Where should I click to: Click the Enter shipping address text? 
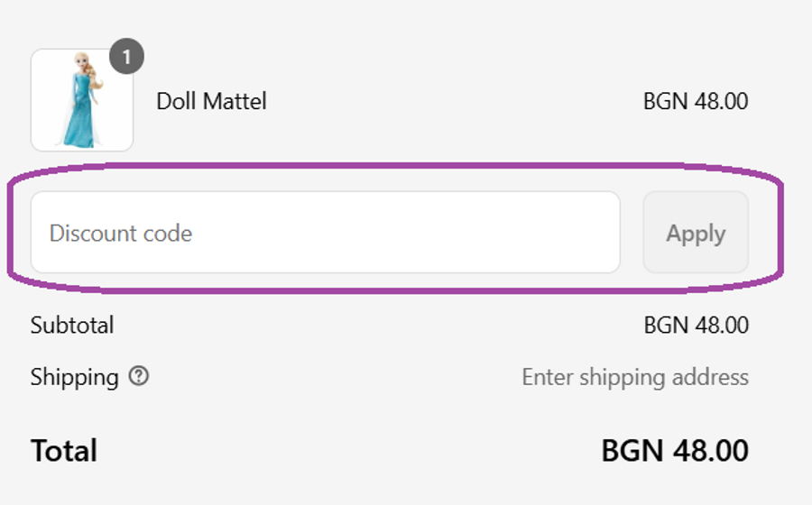(634, 376)
